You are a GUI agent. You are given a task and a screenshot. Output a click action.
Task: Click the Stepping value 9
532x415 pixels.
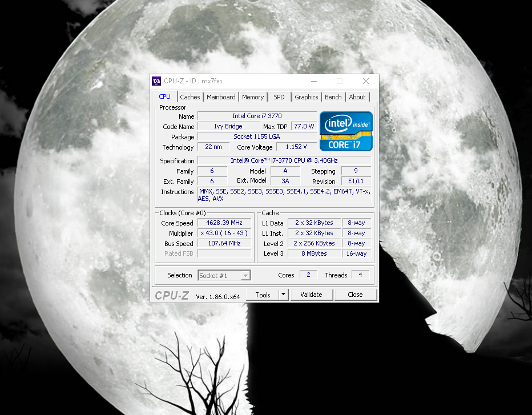point(356,171)
